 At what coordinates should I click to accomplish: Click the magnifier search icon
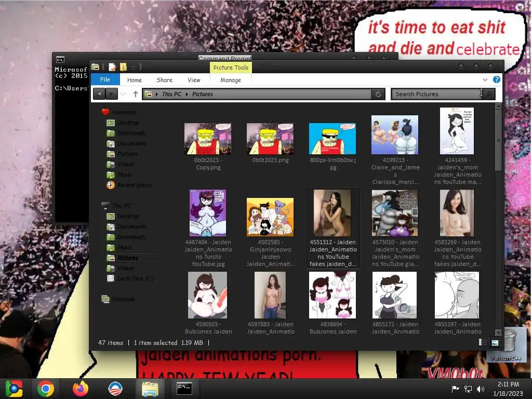click(488, 94)
